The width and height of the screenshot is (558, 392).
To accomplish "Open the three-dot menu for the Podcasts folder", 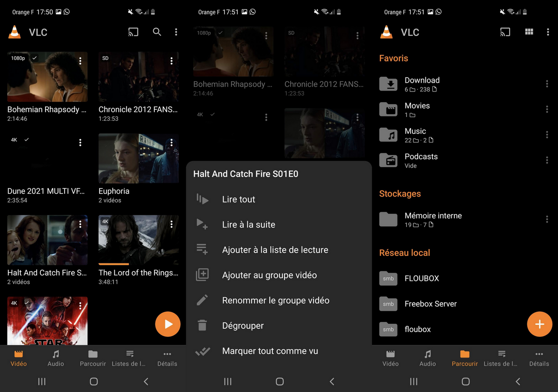I will (x=547, y=160).
